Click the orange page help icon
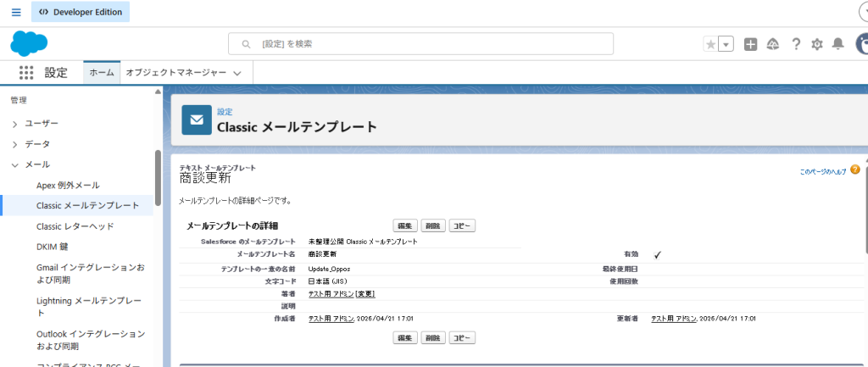868x367 pixels. point(855,170)
